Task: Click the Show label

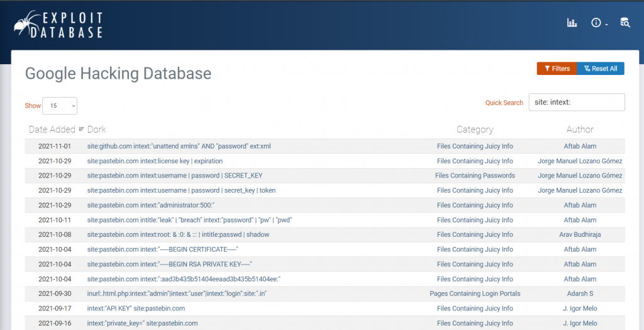Action: [x=33, y=106]
